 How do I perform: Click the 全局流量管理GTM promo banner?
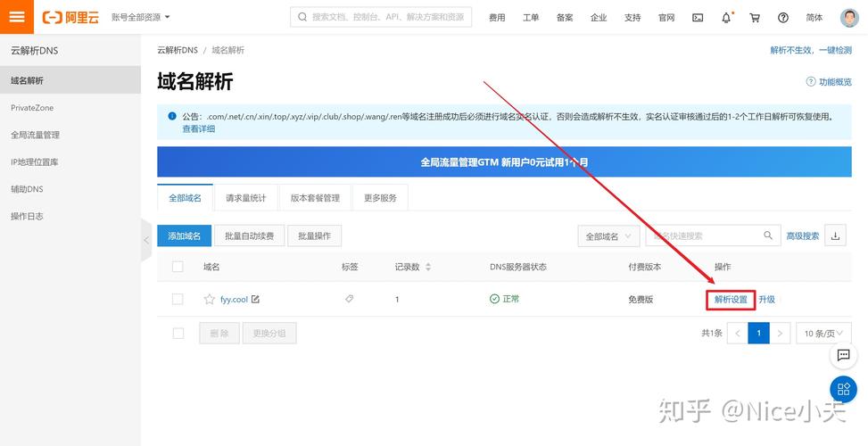(x=504, y=161)
